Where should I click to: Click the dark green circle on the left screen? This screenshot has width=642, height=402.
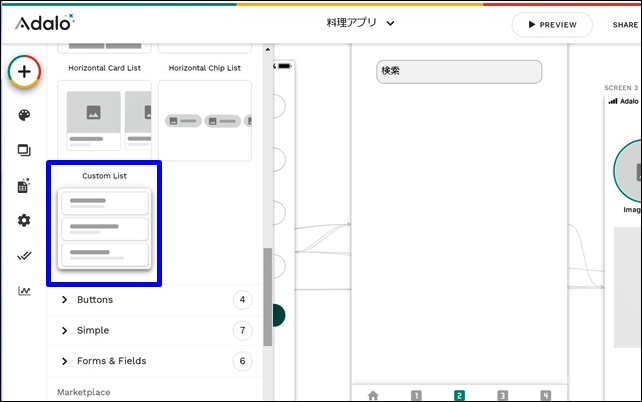pyautogui.click(x=278, y=315)
